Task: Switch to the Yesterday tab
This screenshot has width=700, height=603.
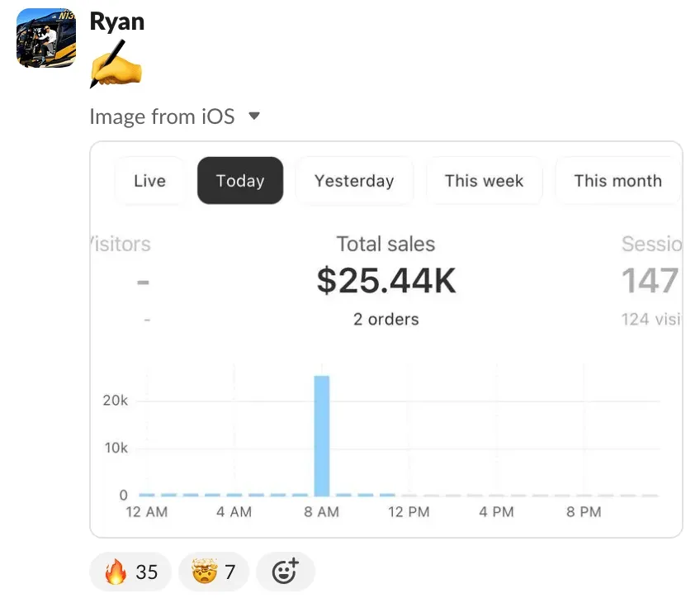Action: [354, 180]
